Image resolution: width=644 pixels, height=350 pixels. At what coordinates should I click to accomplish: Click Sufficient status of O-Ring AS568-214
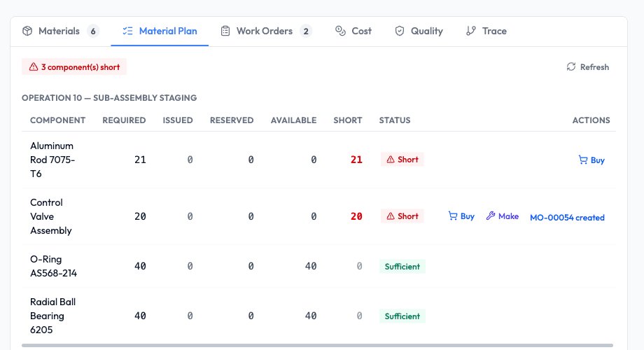click(402, 267)
